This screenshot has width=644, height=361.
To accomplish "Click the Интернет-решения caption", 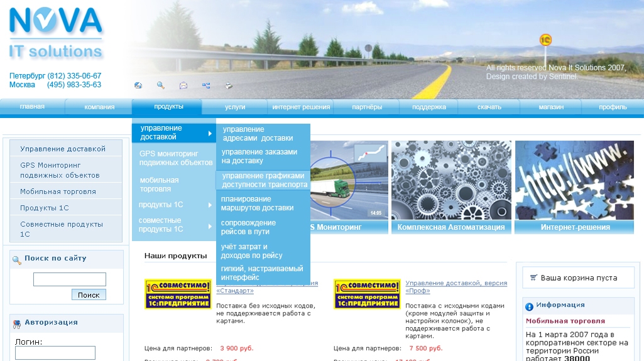I will pyautogui.click(x=575, y=227).
